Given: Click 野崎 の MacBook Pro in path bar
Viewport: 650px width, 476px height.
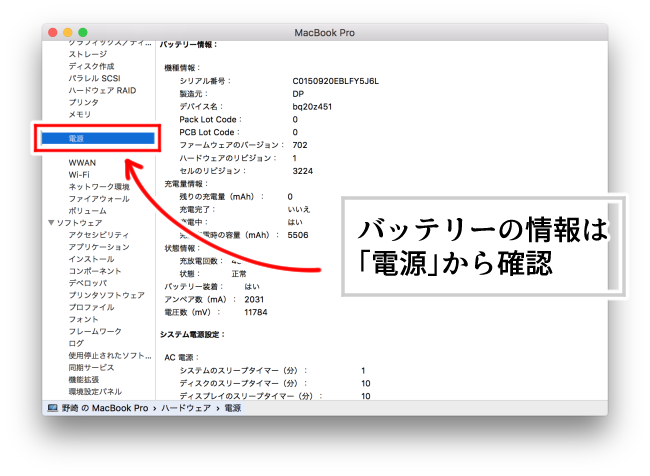Looking at the screenshot, I should tap(105, 408).
